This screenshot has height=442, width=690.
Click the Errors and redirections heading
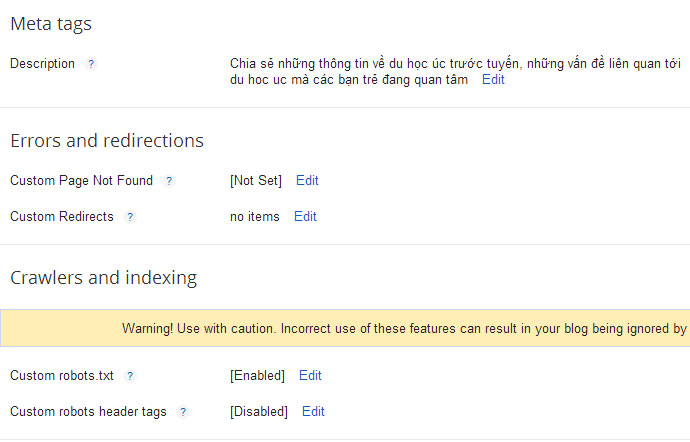(107, 141)
